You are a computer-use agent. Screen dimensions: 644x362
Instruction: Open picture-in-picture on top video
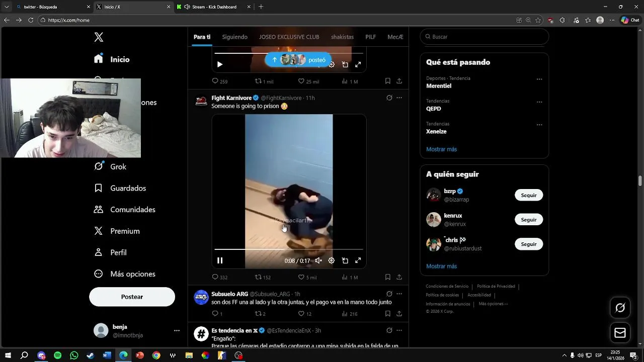point(345,64)
